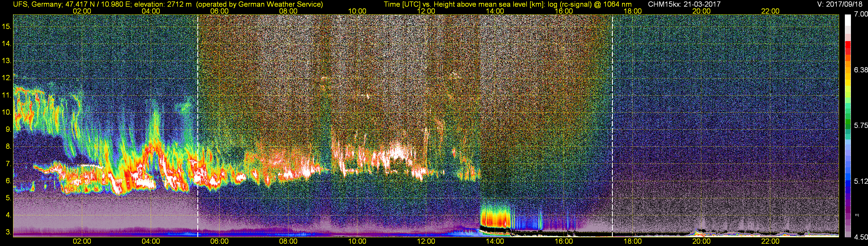Click the 20:00 label on lower time axis
The image size is (868, 246).
(x=702, y=241)
